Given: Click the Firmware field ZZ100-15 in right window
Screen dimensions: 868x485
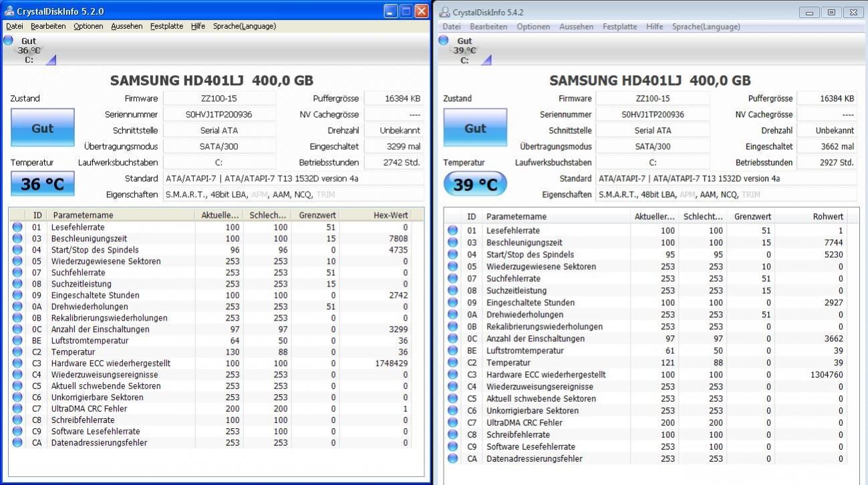Looking at the screenshot, I should (652, 98).
